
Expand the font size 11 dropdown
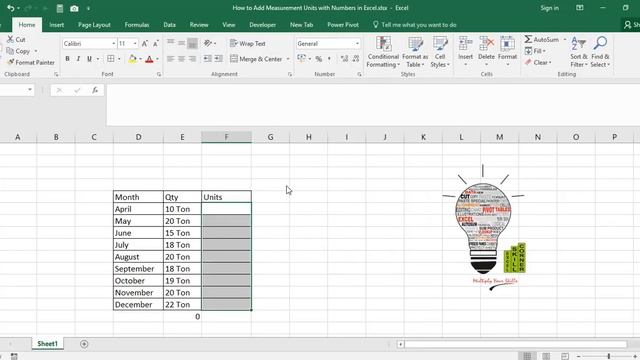(x=135, y=43)
